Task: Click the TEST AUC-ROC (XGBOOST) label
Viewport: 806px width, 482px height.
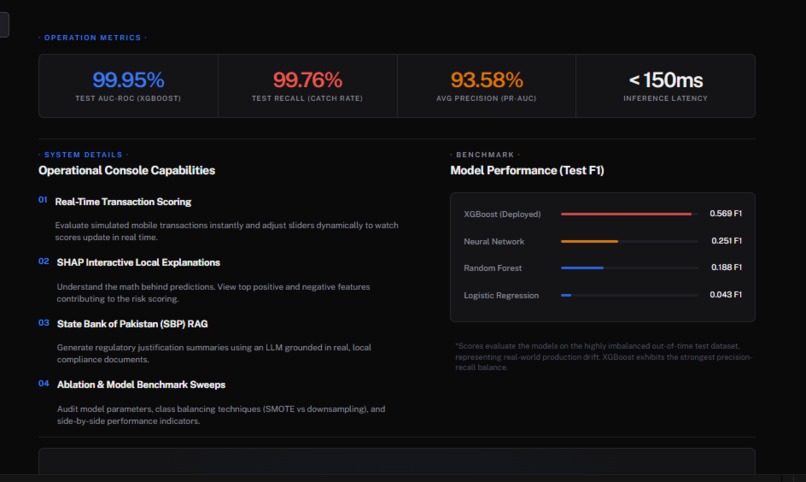Action: tap(128, 98)
